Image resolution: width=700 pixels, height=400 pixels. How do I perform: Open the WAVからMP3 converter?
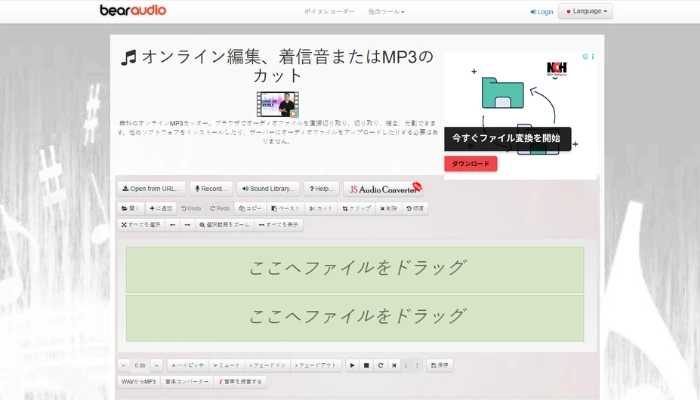139,382
